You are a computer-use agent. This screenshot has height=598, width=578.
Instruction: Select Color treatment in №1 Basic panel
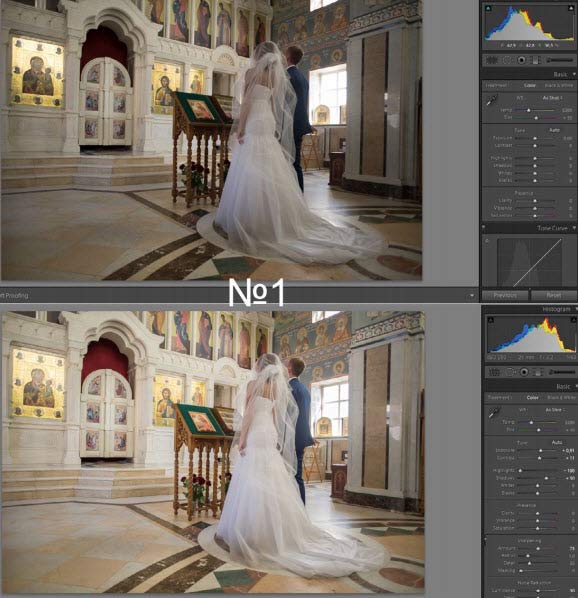(x=530, y=85)
